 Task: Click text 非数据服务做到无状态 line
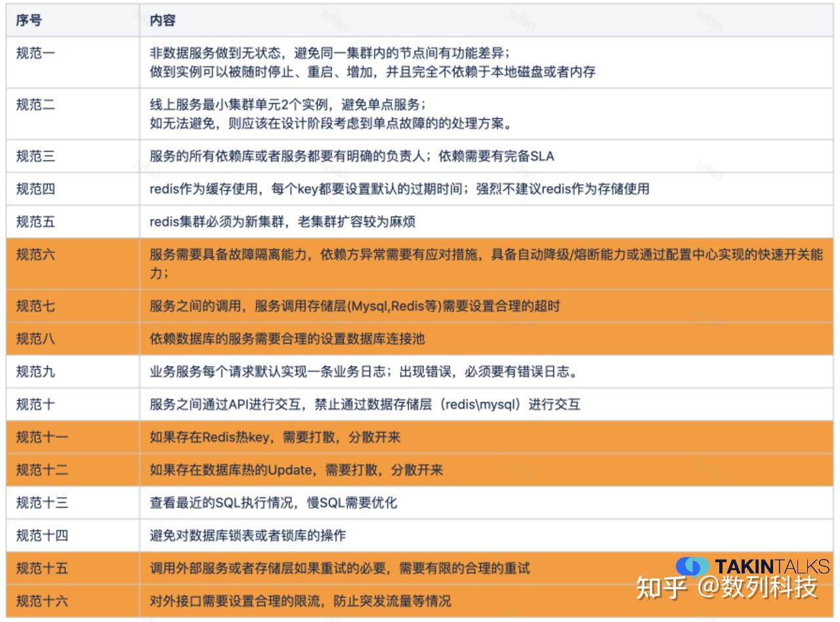tap(329, 53)
